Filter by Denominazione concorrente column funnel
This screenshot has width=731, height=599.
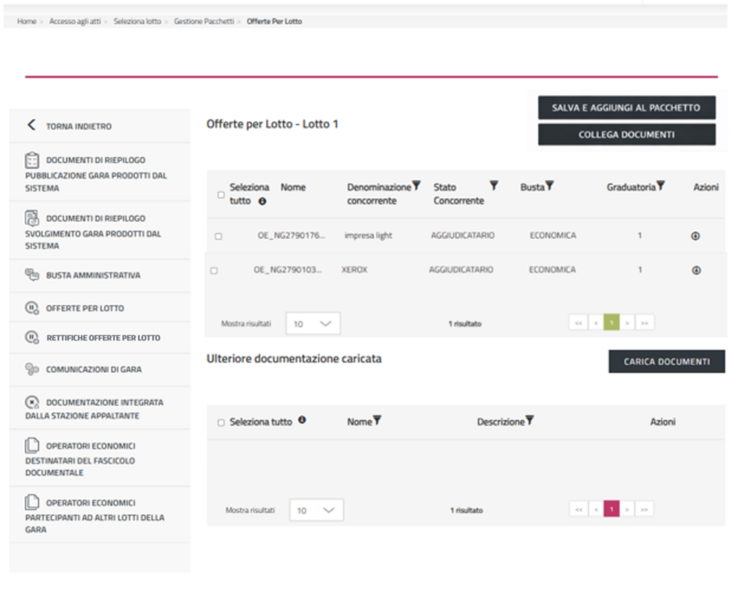417,186
